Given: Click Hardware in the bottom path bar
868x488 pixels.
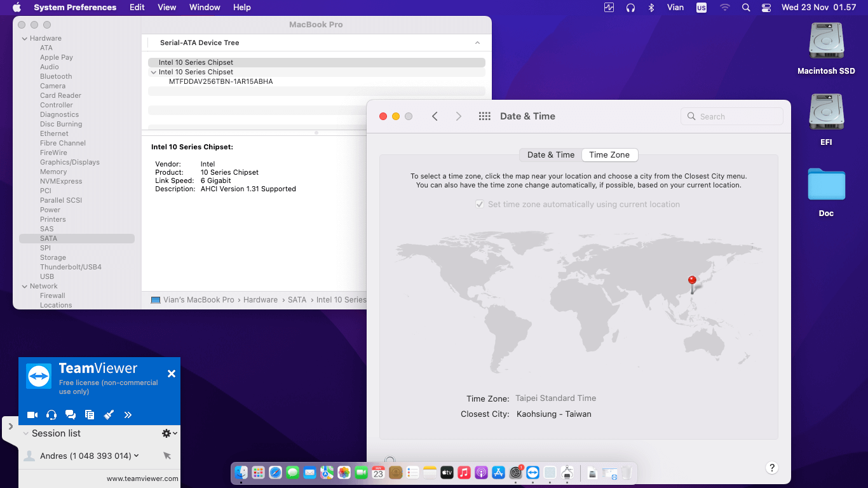Looking at the screenshot, I should click(261, 300).
